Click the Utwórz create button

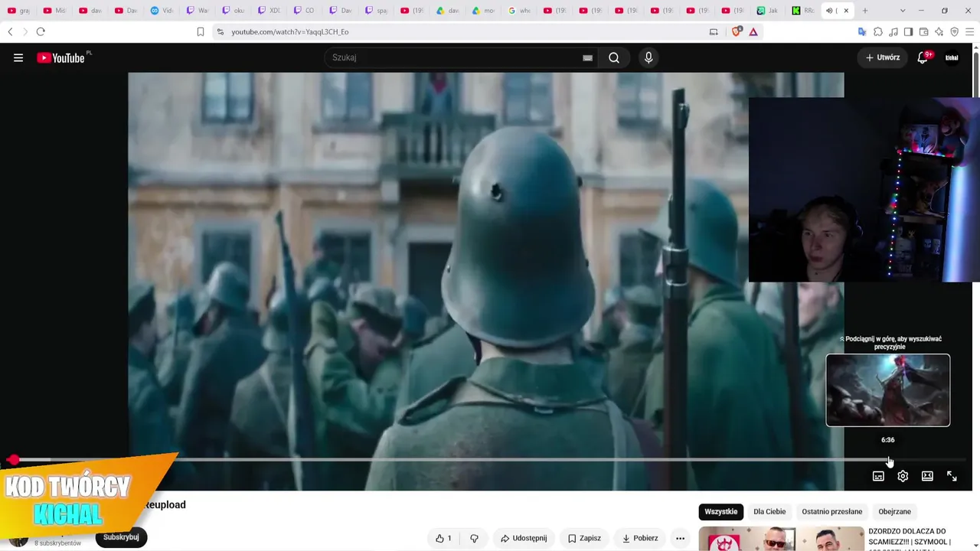pos(883,57)
